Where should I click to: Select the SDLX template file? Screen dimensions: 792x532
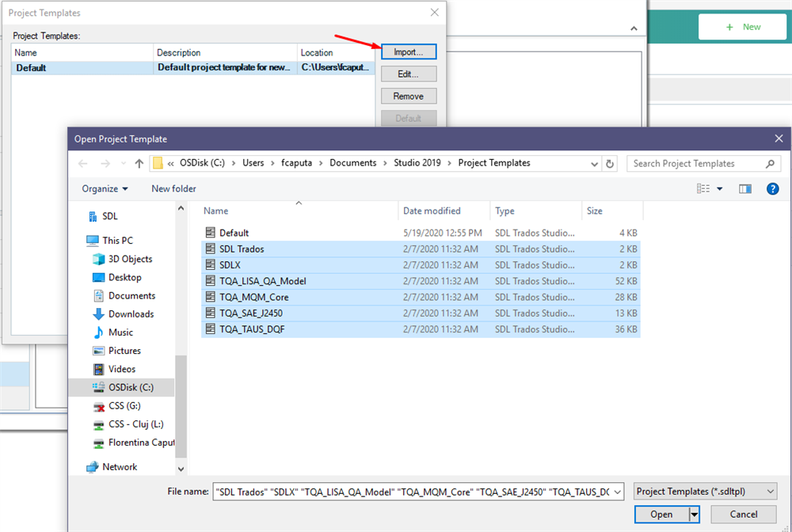click(x=421, y=265)
